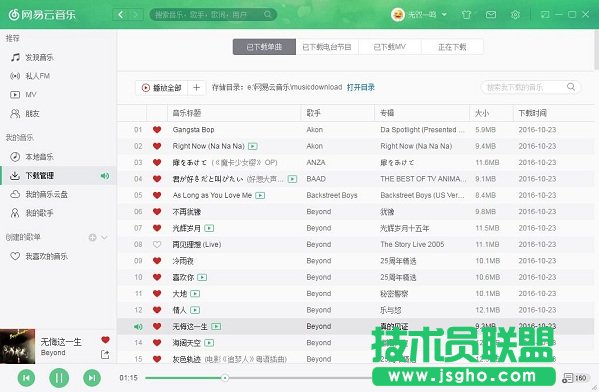Open the user account dropdown arrow

coord(444,15)
